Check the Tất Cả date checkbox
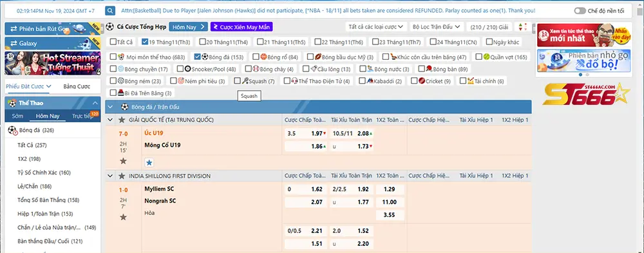644x253 pixels. [x=113, y=42]
